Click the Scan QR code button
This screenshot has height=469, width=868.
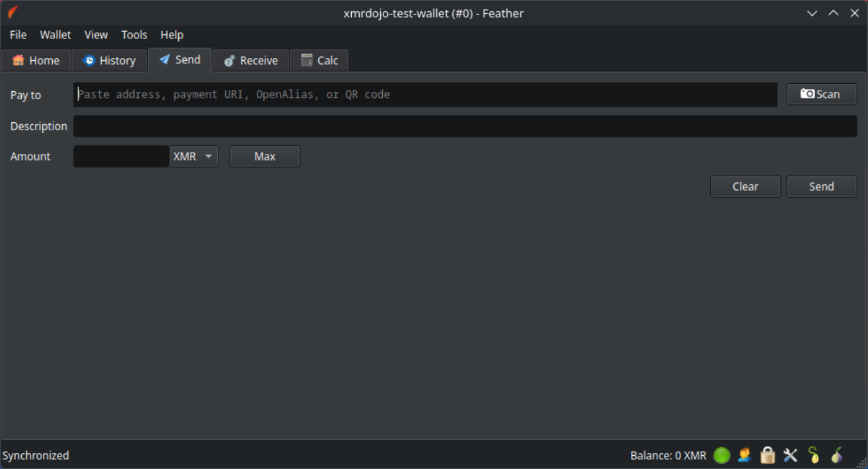[822, 94]
